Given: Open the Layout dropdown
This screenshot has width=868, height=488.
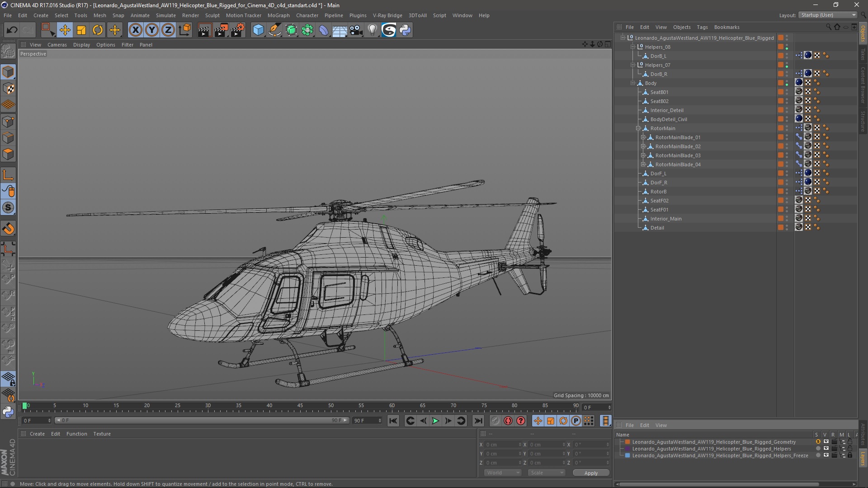Looking at the screenshot, I should point(828,15).
